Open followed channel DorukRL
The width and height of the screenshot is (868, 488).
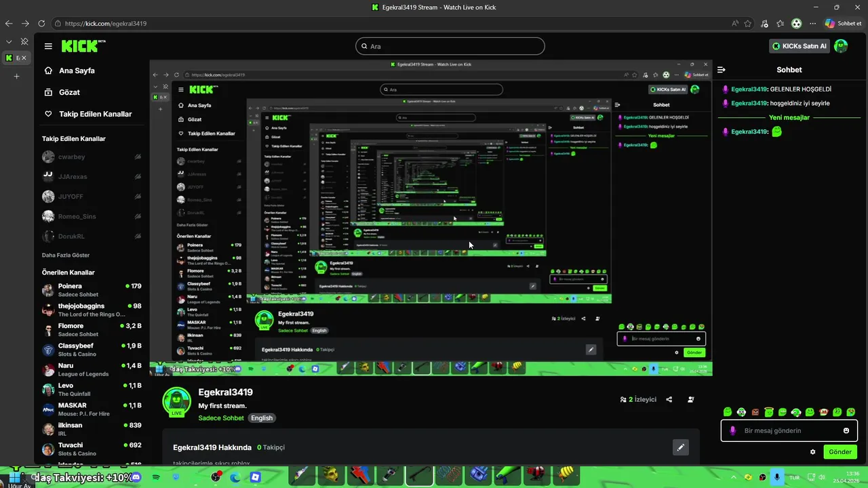pos(92,237)
